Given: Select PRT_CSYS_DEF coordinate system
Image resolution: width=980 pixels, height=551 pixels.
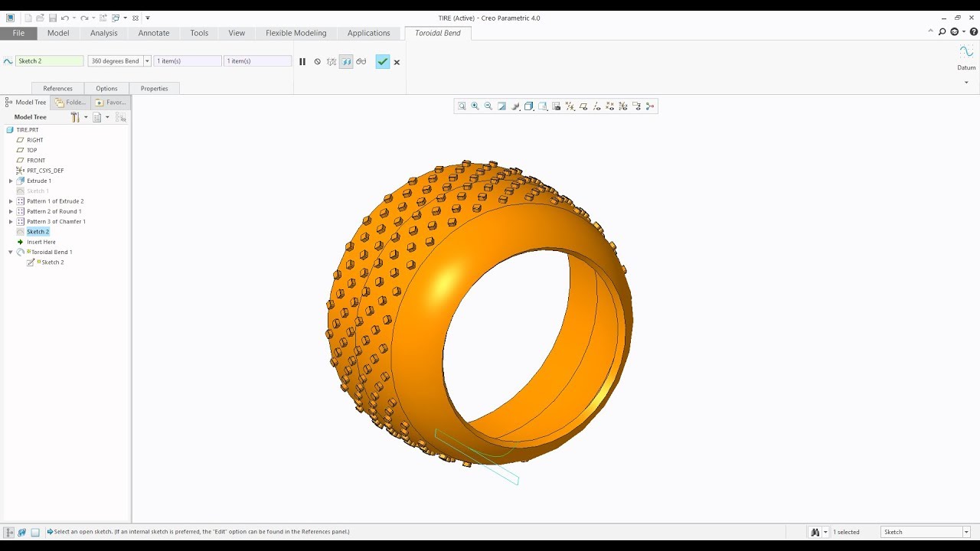Looking at the screenshot, I should point(45,171).
